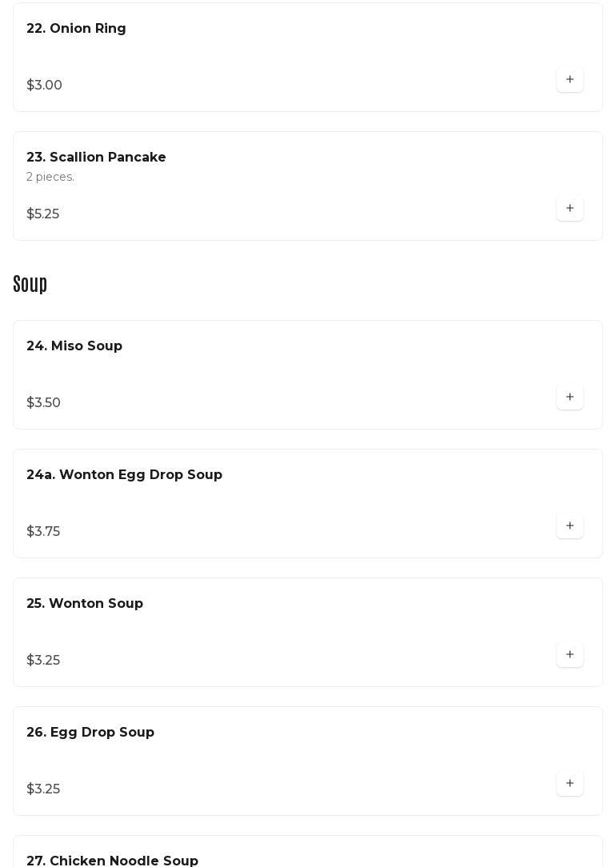Viewport: 616px width, 867px height.
Task: Add Egg Drop Soup with plus icon
Action: point(570,783)
